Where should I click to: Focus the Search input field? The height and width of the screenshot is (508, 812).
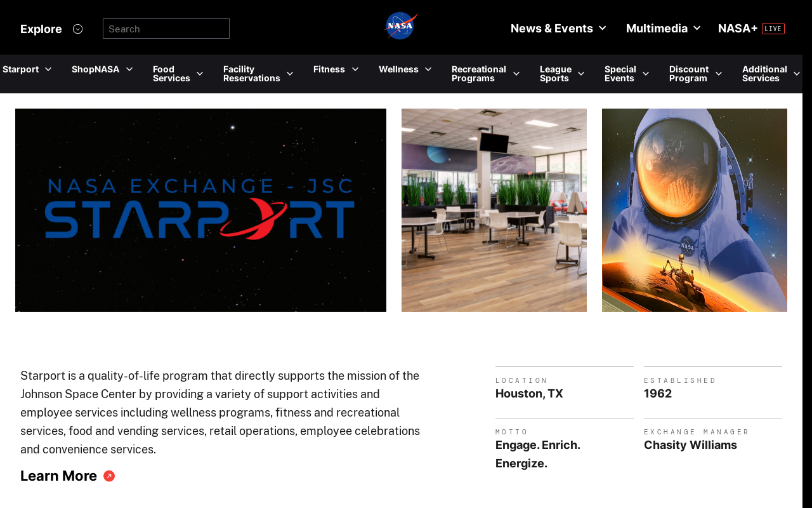click(x=166, y=29)
